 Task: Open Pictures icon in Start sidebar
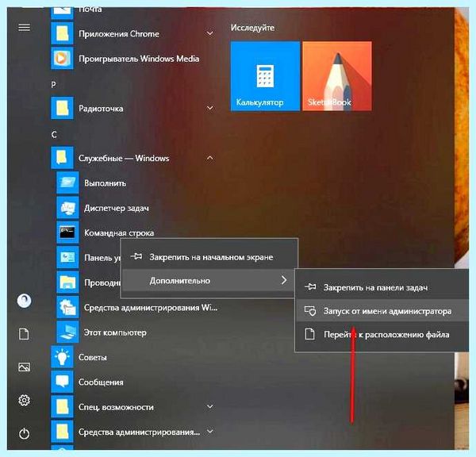point(25,367)
